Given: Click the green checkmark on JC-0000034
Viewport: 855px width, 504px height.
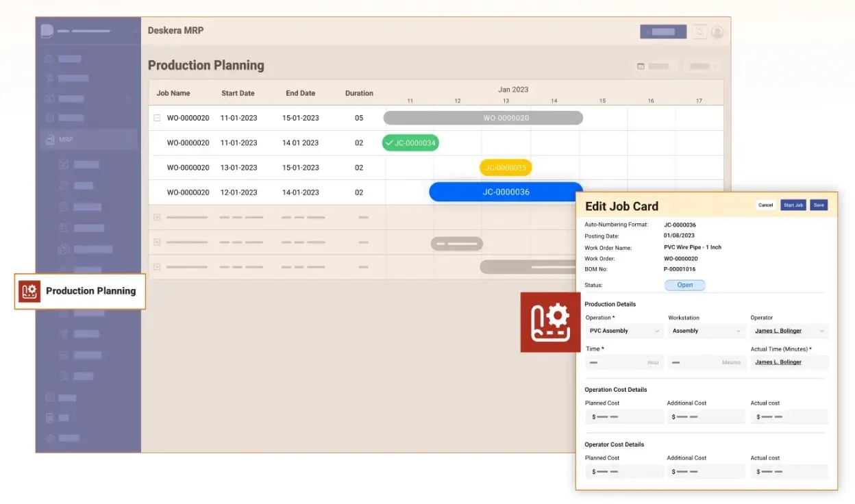Looking at the screenshot, I should [389, 142].
